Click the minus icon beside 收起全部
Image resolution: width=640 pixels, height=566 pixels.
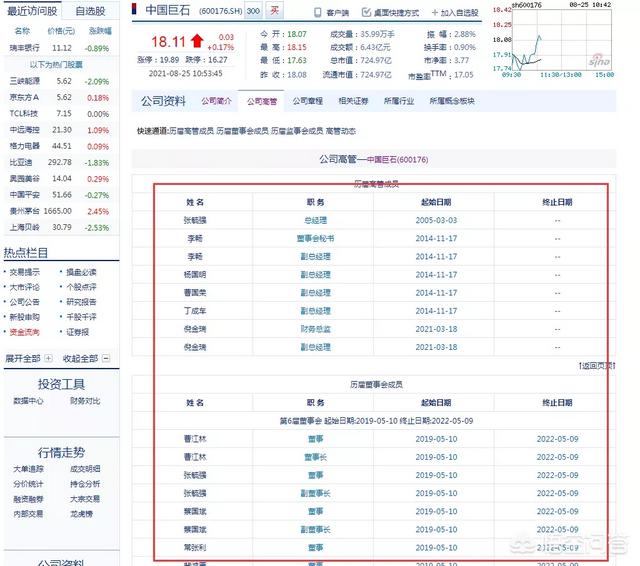(x=106, y=358)
